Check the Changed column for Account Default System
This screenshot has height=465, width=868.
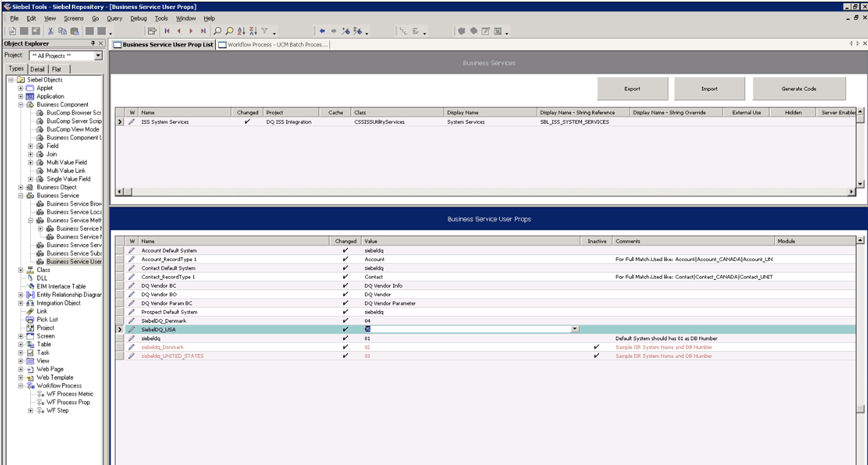[346, 250]
